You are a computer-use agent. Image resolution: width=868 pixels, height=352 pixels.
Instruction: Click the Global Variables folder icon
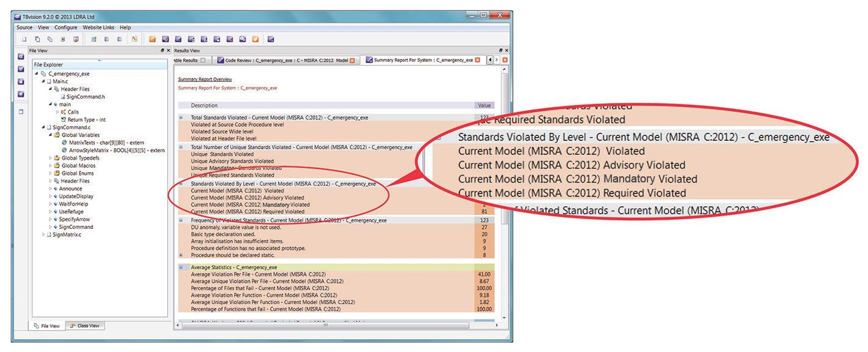[56, 135]
